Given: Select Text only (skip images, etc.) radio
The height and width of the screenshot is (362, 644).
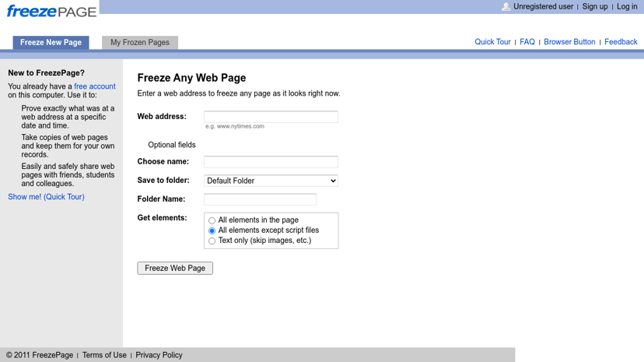Looking at the screenshot, I should click(x=212, y=241).
